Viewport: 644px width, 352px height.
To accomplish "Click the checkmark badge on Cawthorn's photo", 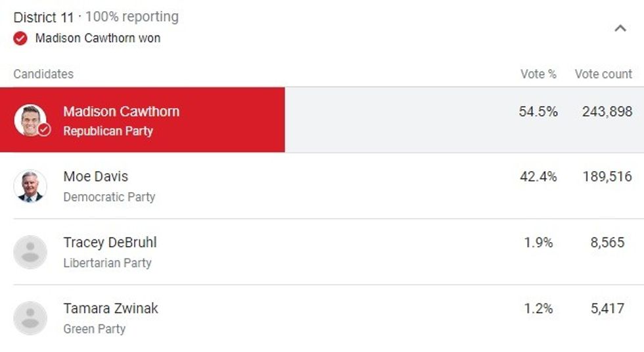I will [x=44, y=130].
